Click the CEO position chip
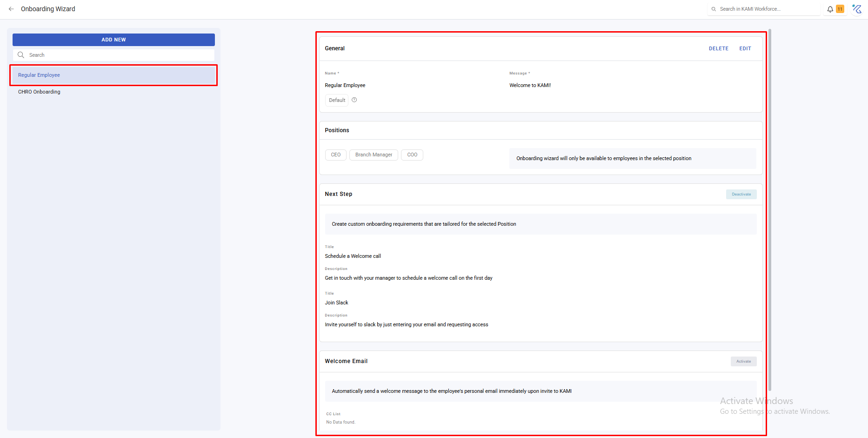Screen dimensions: 868x438 click(336, 155)
